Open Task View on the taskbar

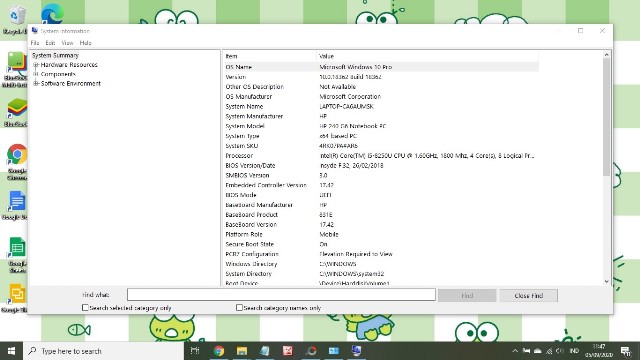(x=195, y=351)
